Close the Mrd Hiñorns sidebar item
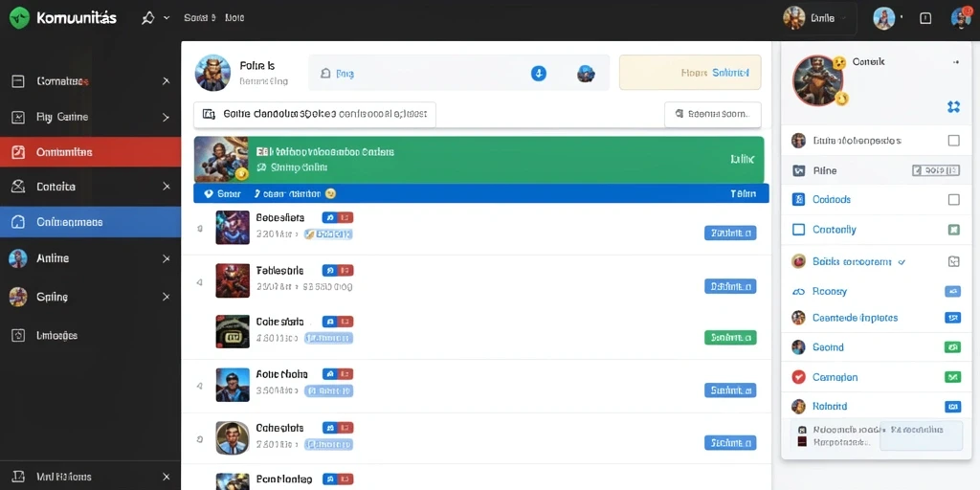Viewport: 980px width, 490px height. click(166, 477)
